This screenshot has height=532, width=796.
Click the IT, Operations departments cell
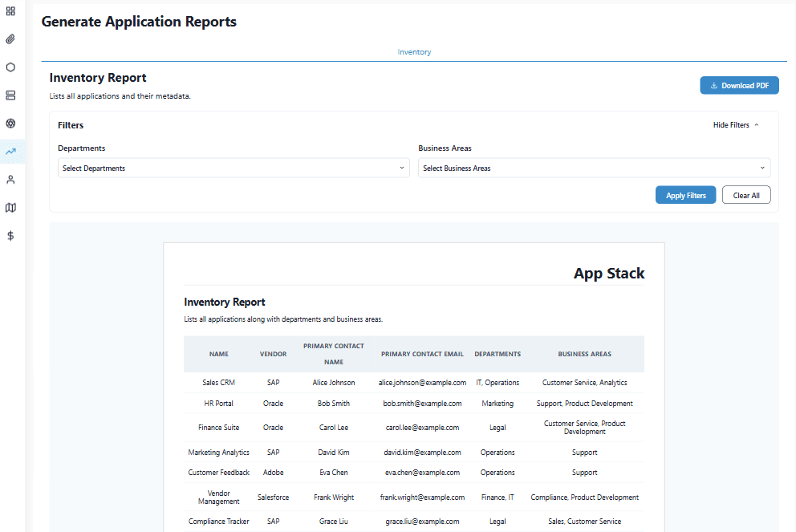pos(497,383)
